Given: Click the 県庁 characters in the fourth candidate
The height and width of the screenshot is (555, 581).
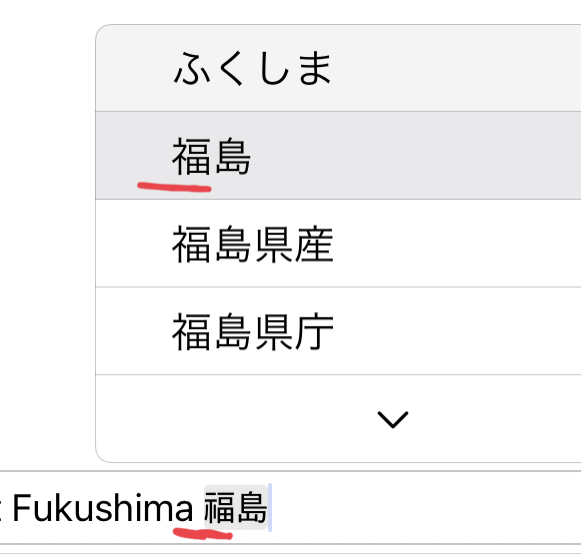Looking at the screenshot, I should pos(295,332).
